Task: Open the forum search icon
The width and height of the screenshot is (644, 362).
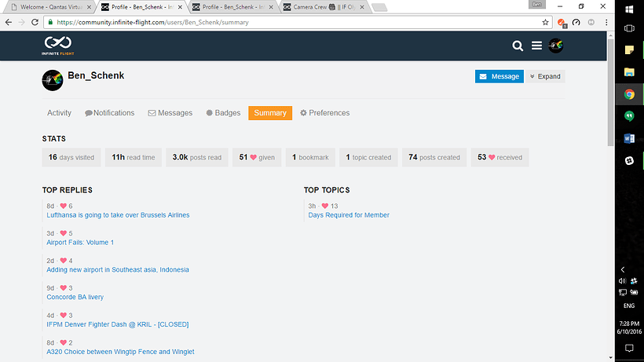Action: [518, 46]
